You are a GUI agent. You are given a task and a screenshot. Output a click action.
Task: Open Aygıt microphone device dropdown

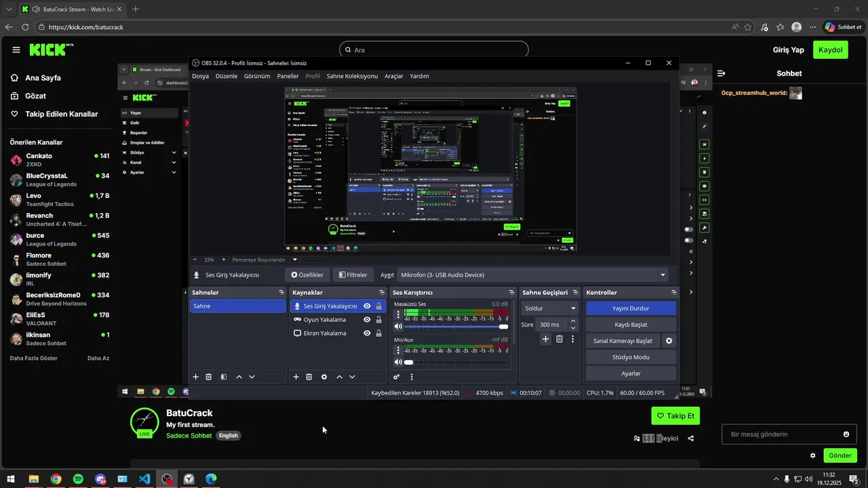pyautogui.click(x=532, y=275)
